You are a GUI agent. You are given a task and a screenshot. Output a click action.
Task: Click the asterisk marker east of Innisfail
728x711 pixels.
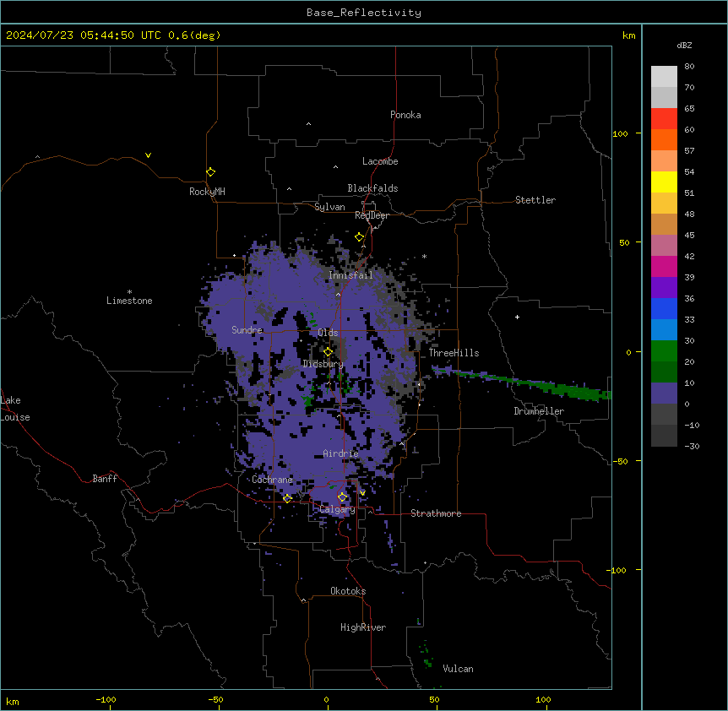pos(424,256)
